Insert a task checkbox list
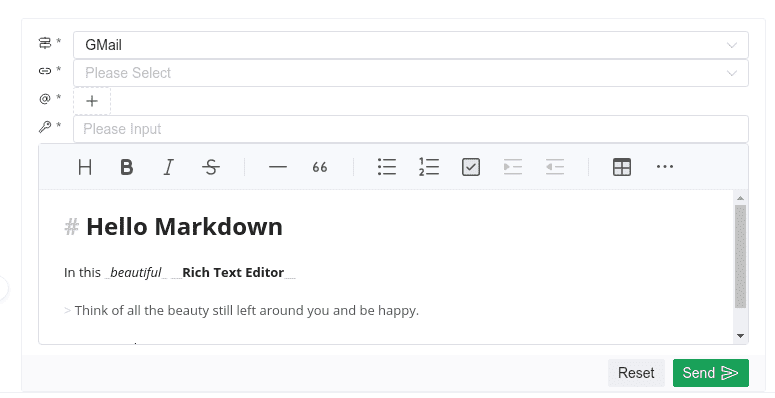The height and width of the screenshot is (398, 775). point(471,167)
